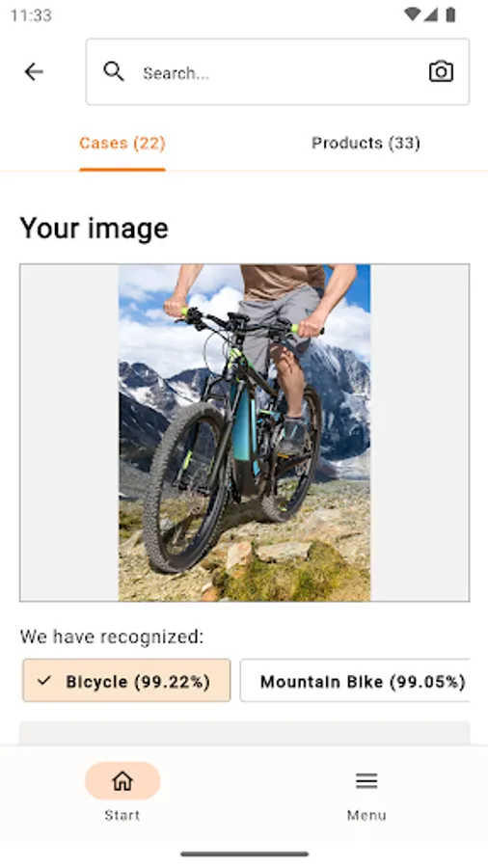Tap the cellular signal status icon
This screenshot has width=488, height=868.
431,14
